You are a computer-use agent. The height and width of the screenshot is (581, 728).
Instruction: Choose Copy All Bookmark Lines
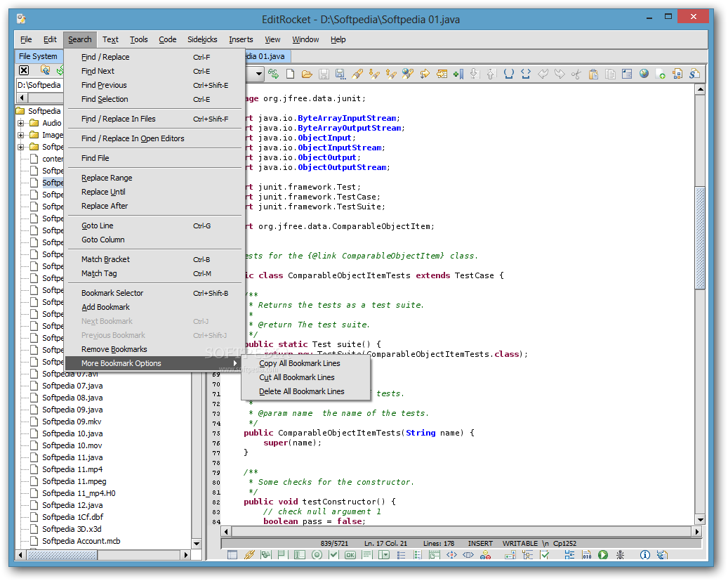[305, 363]
